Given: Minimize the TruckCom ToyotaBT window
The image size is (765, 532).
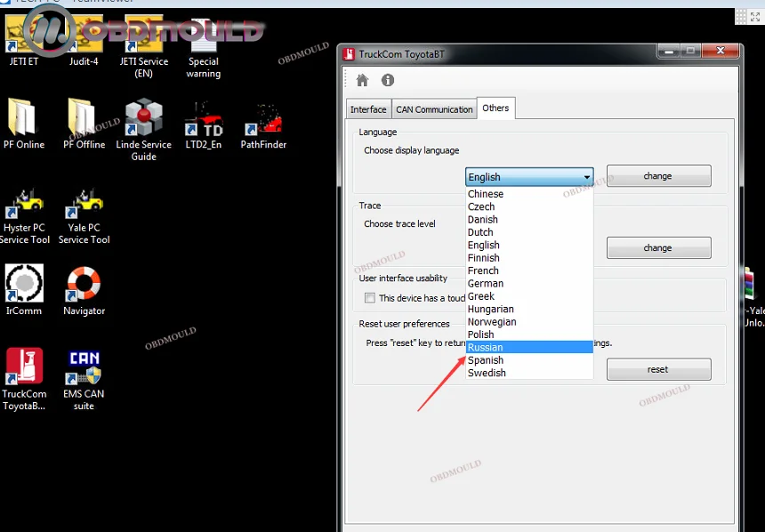Looking at the screenshot, I should pyautogui.click(x=669, y=51).
